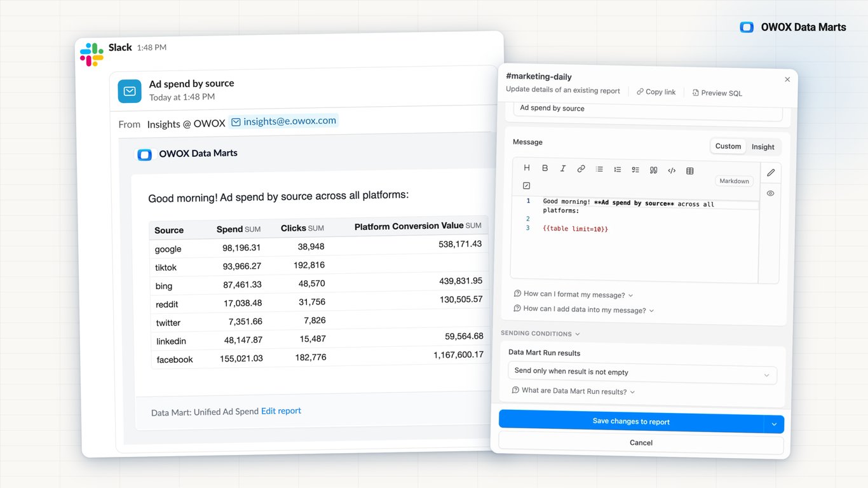Click the Slack logo icon

[92, 55]
